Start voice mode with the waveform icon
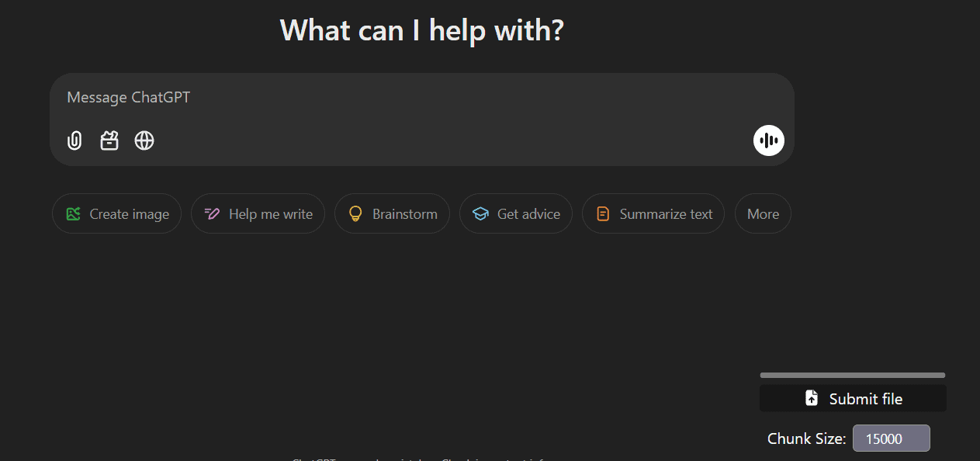Screen dimensions: 980x461 click(768, 140)
